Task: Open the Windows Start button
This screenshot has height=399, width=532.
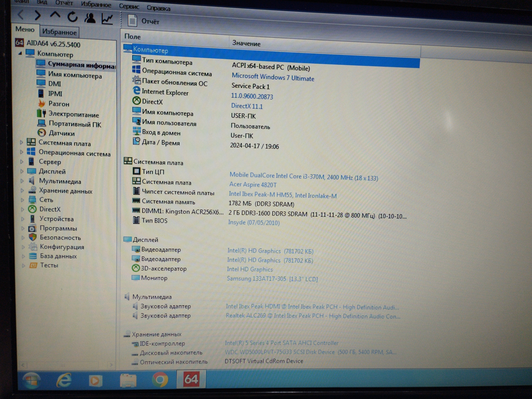Action: click(31, 380)
